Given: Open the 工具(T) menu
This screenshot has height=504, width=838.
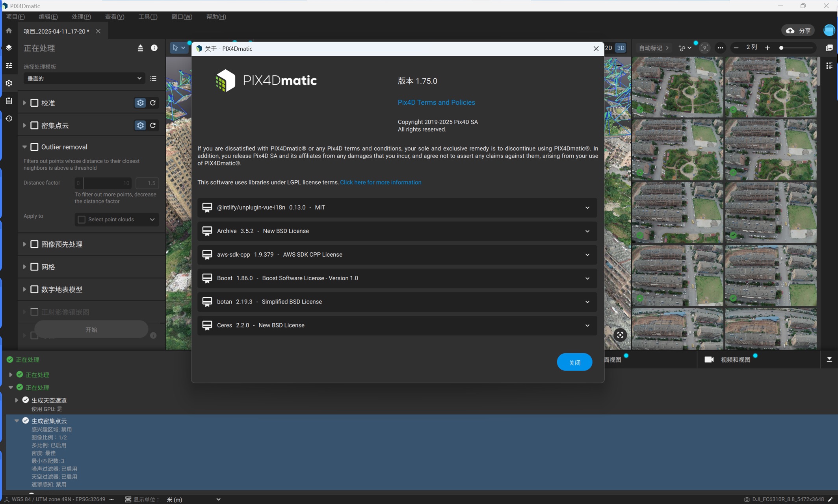Looking at the screenshot, I should 148,17.
